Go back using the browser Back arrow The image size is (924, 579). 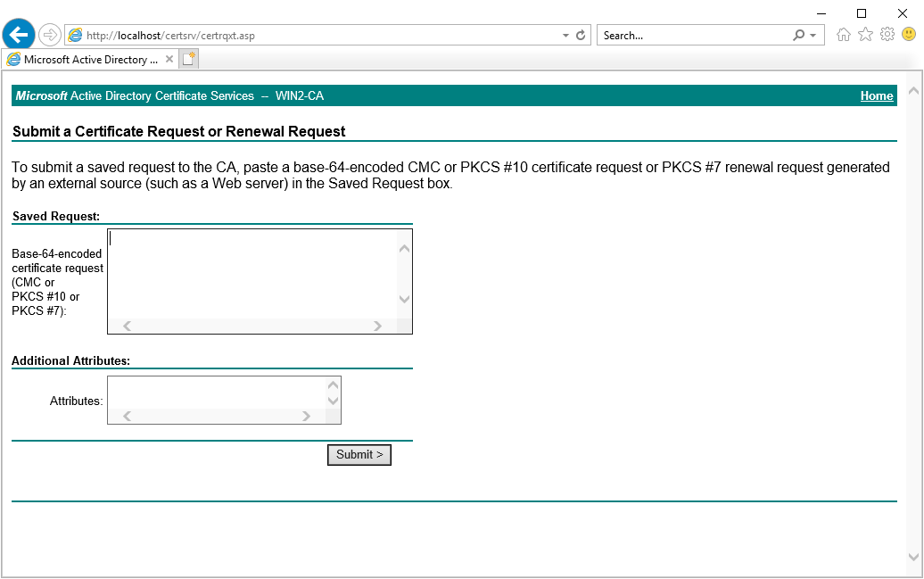18,35
